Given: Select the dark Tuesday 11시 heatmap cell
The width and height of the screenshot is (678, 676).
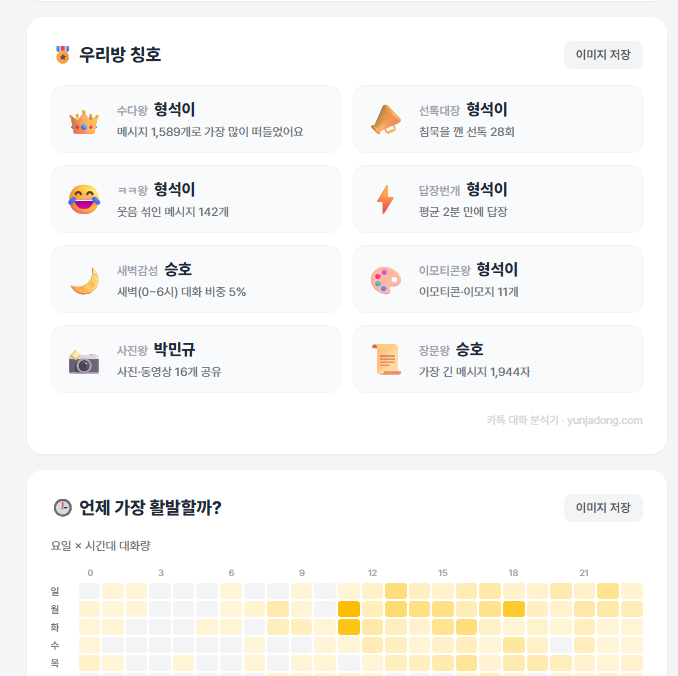Looking at the screenshot, I should pos(349,627).
